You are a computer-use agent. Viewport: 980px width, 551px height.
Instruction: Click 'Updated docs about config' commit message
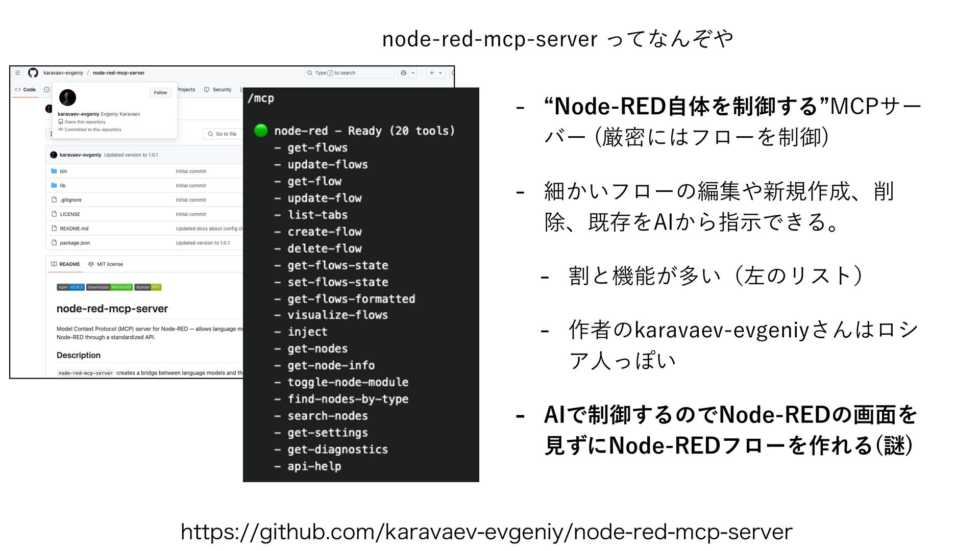coord(209,229)
